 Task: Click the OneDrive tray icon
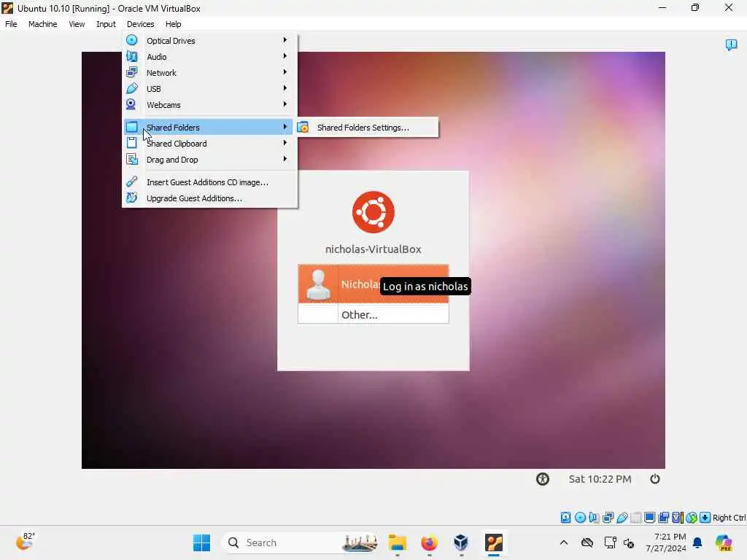(587, 542)
